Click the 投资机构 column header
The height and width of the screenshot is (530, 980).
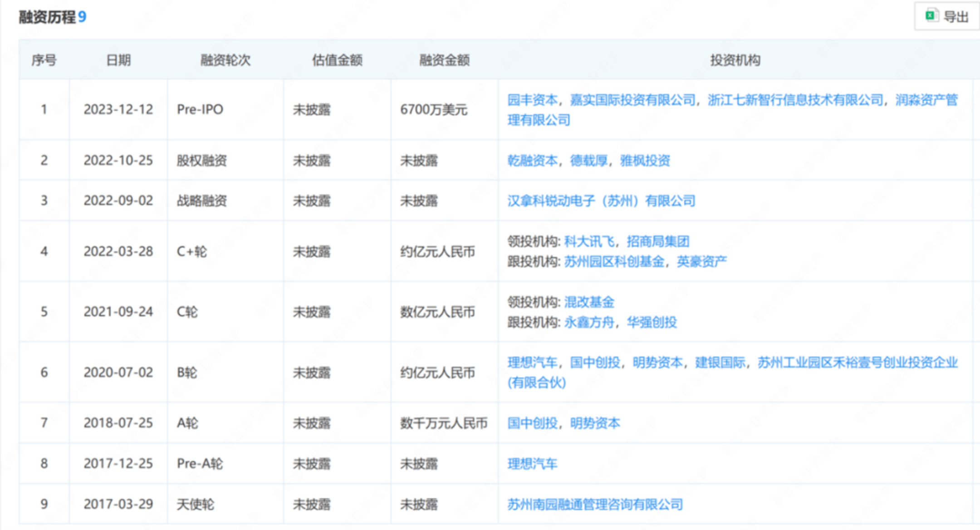pos(735,60)
